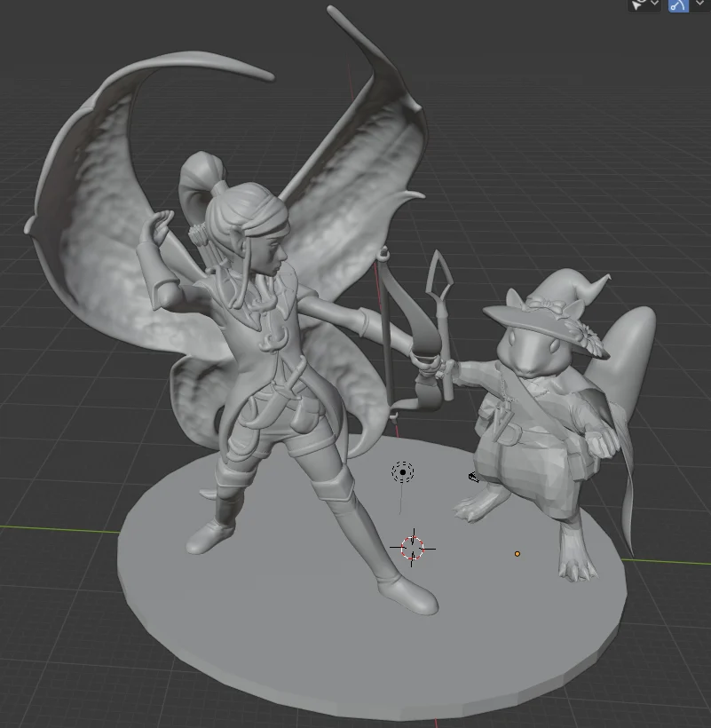Expand the viewport gizmos dropdown arrow

tap(699, 4)
